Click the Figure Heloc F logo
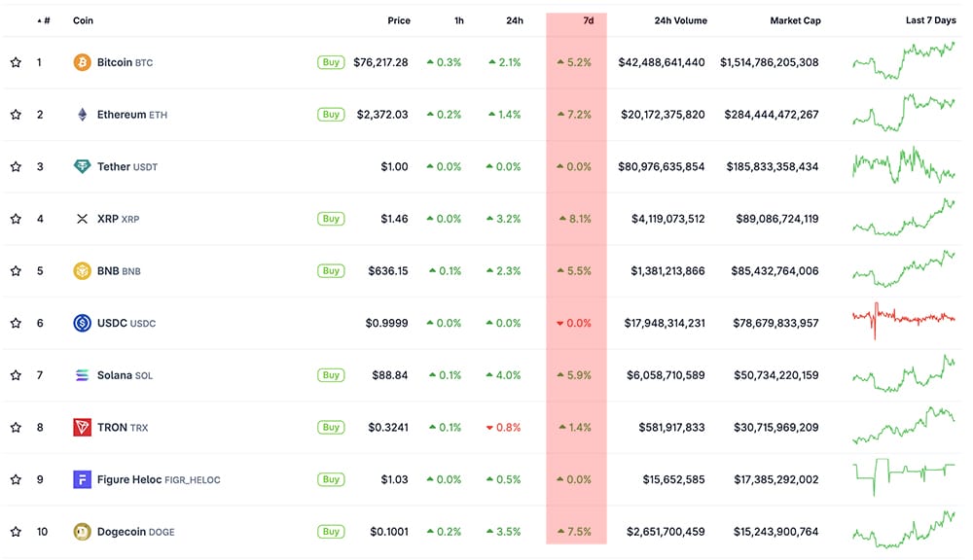 click(x=82, y=478)
